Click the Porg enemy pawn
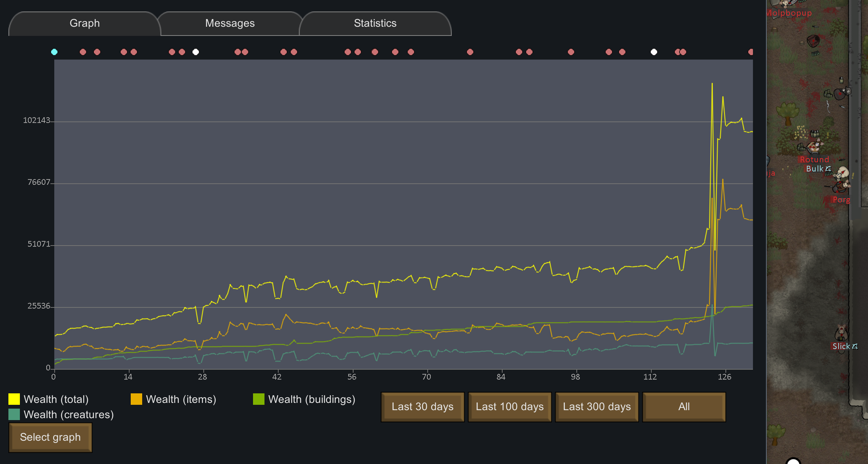The width and height of the screenshot is (868, 464). (x=841, y=187)
